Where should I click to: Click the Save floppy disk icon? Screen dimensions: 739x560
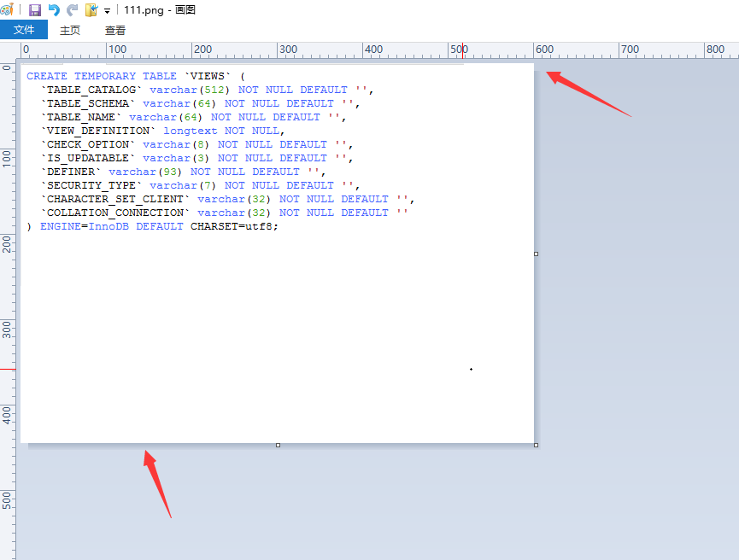click(35, 9)
